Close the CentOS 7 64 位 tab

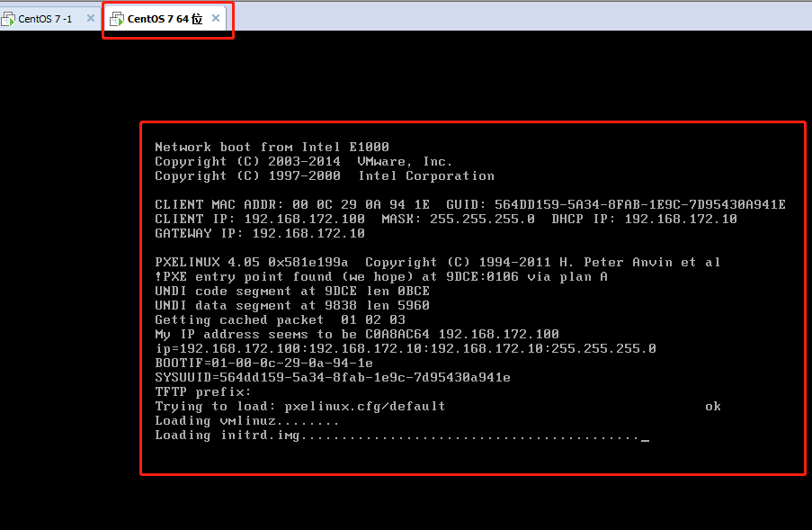216,18
